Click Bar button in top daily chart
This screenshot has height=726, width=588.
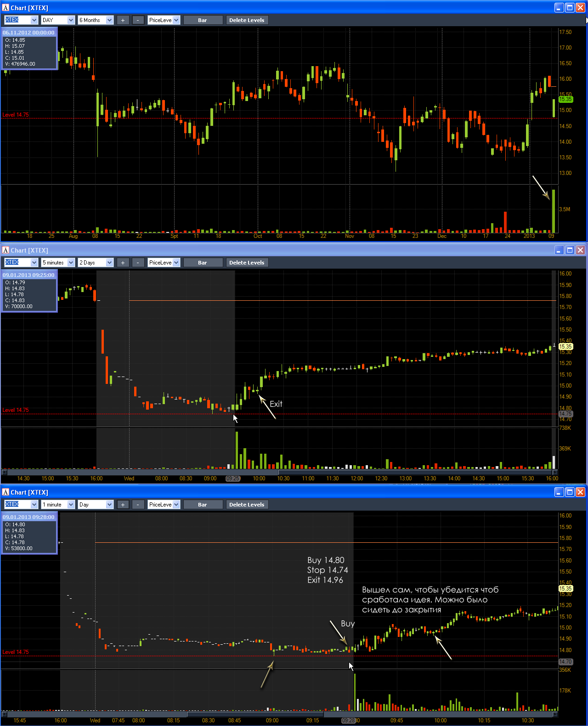[203, 20]
